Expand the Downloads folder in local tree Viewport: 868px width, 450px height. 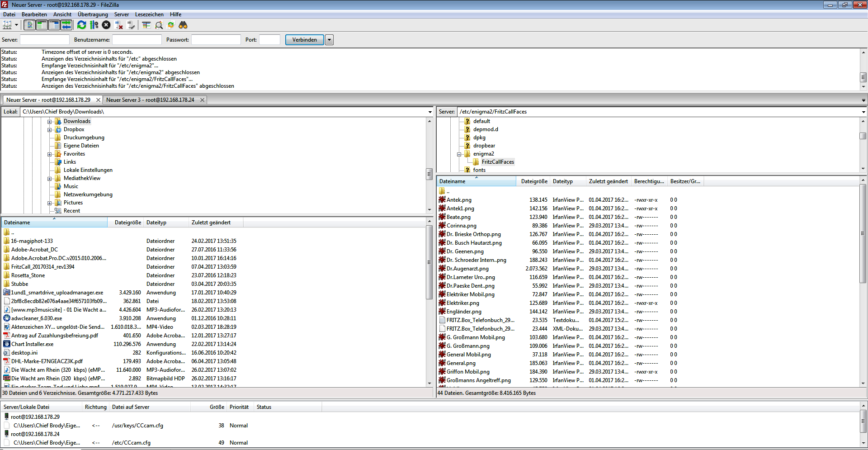coord(50,122)
